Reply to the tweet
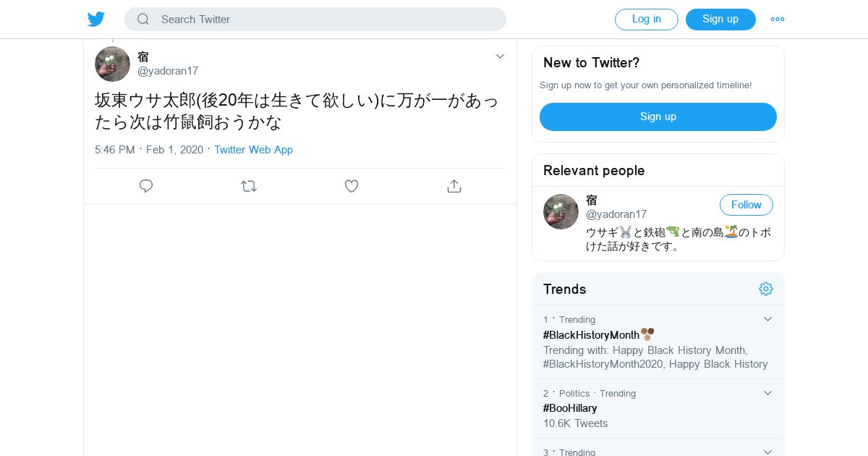 tap(146, 186)
